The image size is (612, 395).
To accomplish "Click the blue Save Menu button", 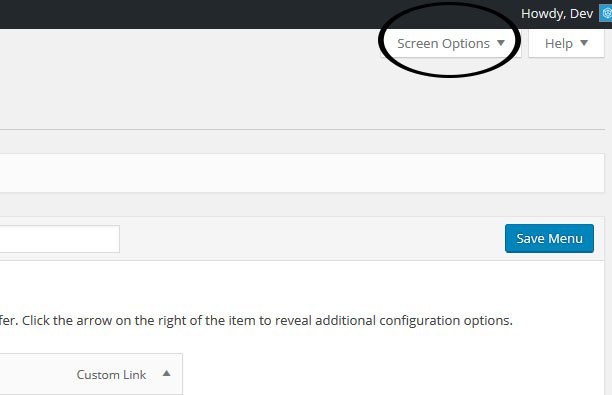I will pyautogui.click(x=549, y=238).
